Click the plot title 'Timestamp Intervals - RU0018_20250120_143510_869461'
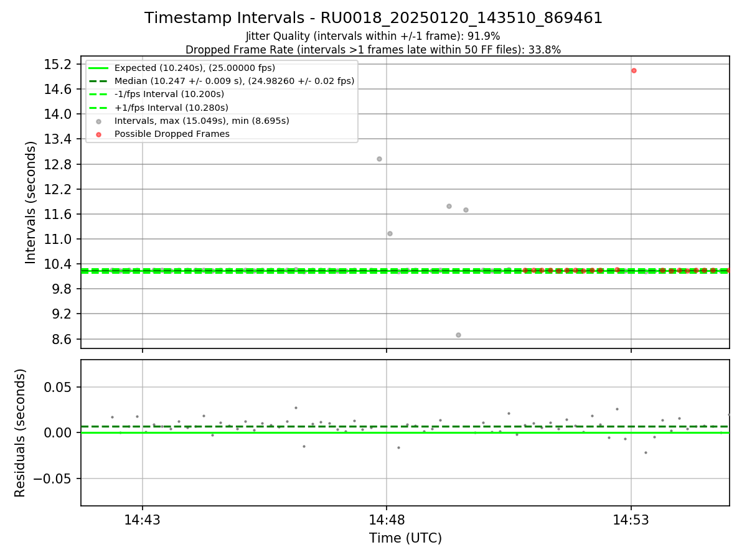This screenshot has width=747, height=560. [x=374, y=18]
